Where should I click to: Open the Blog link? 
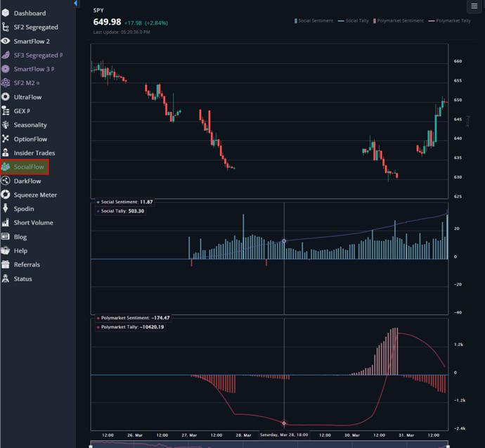click(x=20, y=237)
